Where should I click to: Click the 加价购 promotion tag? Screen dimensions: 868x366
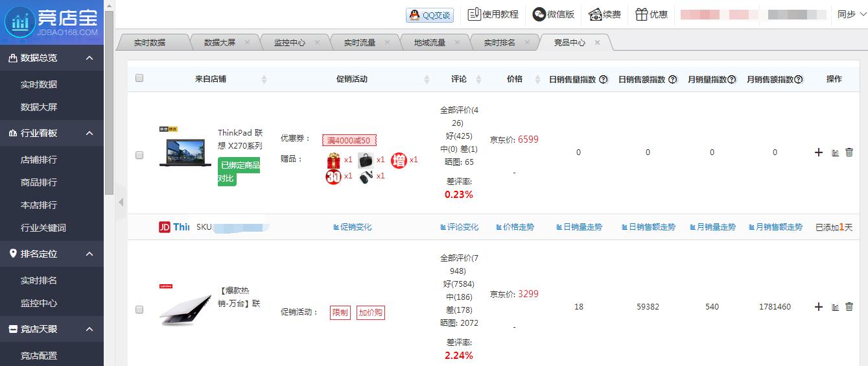coord(370,313)
